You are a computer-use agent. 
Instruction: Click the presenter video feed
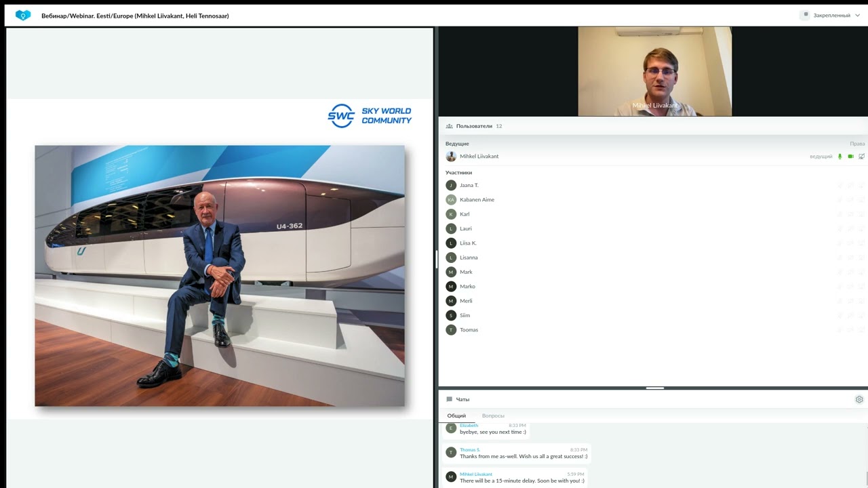tap(654, 71)
